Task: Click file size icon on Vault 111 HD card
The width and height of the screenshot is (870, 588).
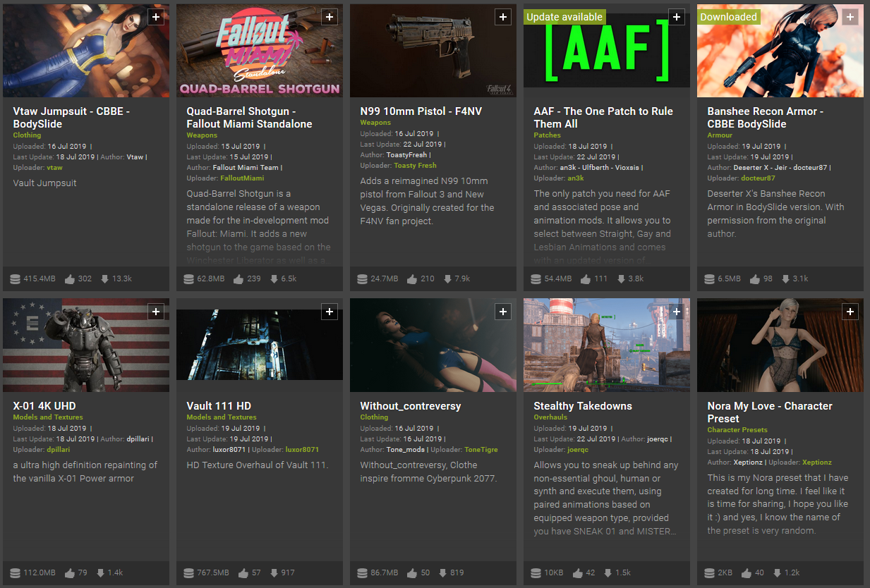Action: (x=188, y=572)
